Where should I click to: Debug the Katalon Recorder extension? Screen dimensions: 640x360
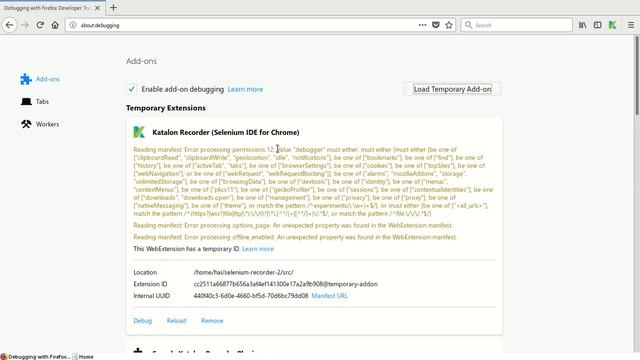tap(142, 321)
